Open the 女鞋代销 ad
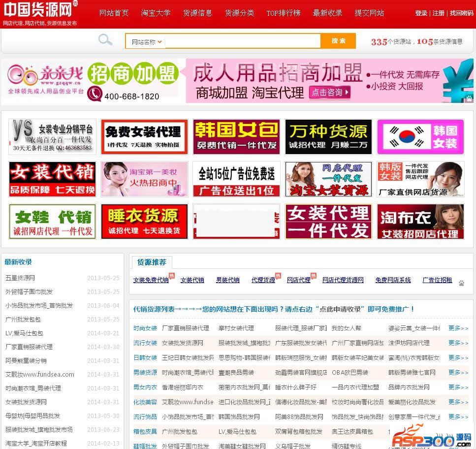476x449 pixels. [52, 222]
